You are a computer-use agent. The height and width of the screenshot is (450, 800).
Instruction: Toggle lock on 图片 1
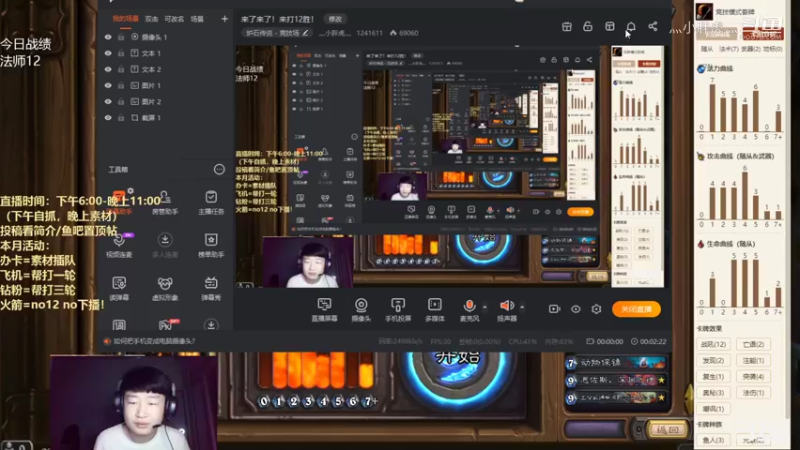(x=121, y=86)
